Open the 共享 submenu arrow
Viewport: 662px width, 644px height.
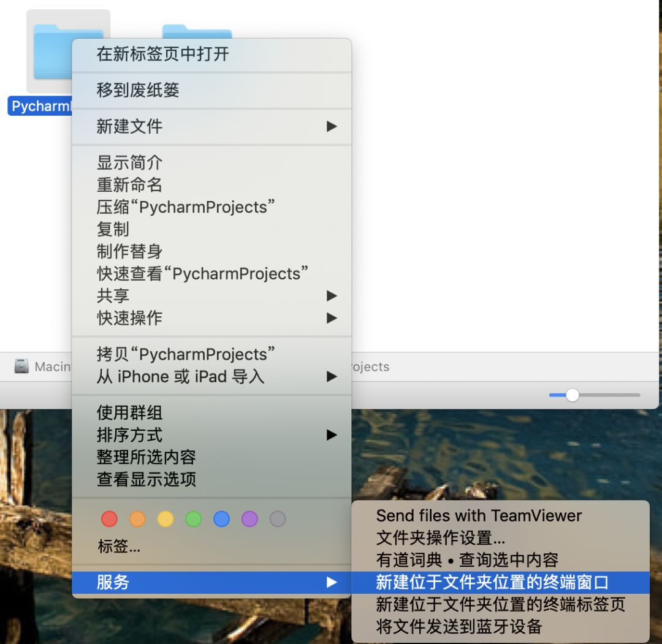click(331, 296)
